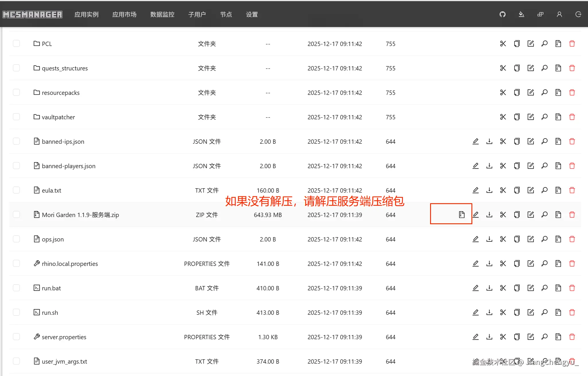Open the theme paint bucket icon
The height and width of the screenshot is (376, 588).
521,14
